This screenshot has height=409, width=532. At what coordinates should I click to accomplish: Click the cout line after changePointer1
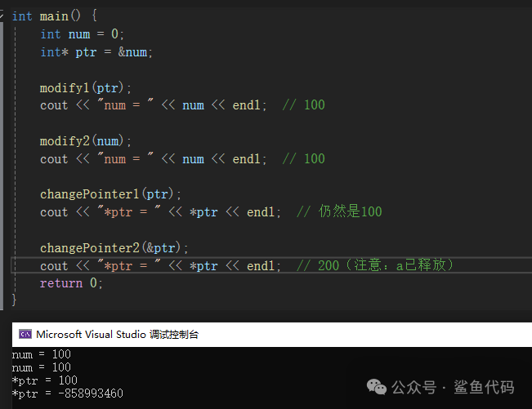tap(160, 212)
